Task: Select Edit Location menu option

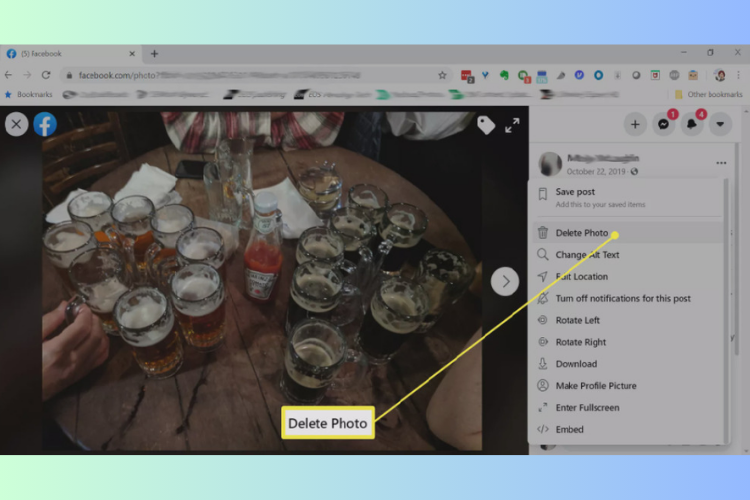Action: (x=627, y=277)
